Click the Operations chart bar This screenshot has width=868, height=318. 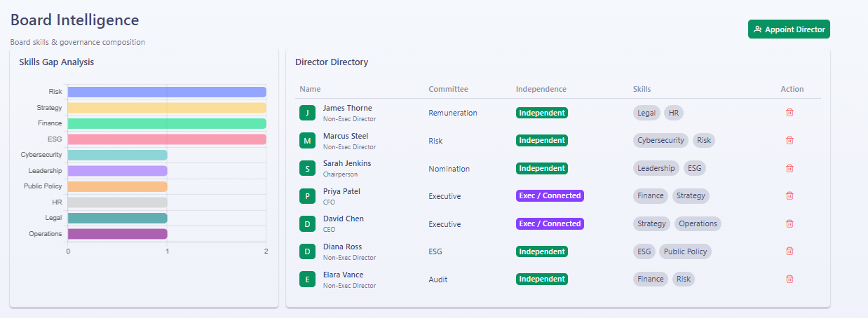tap(118, 234)
